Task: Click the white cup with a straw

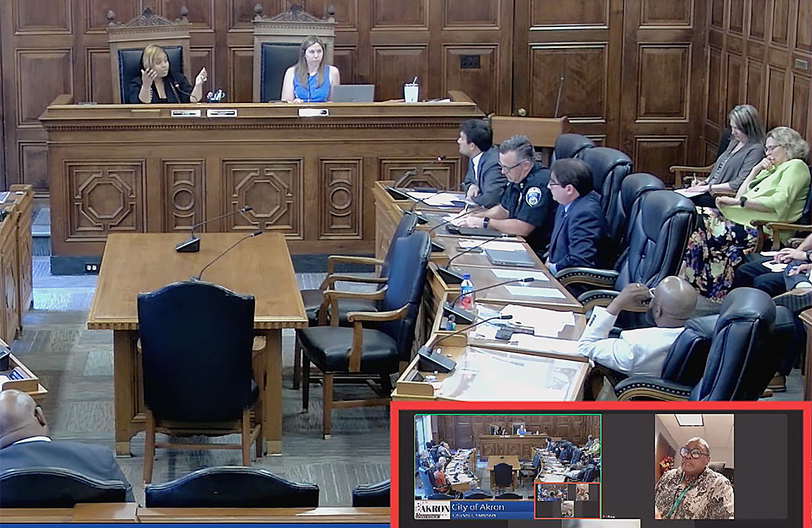Action: point(411,91)
